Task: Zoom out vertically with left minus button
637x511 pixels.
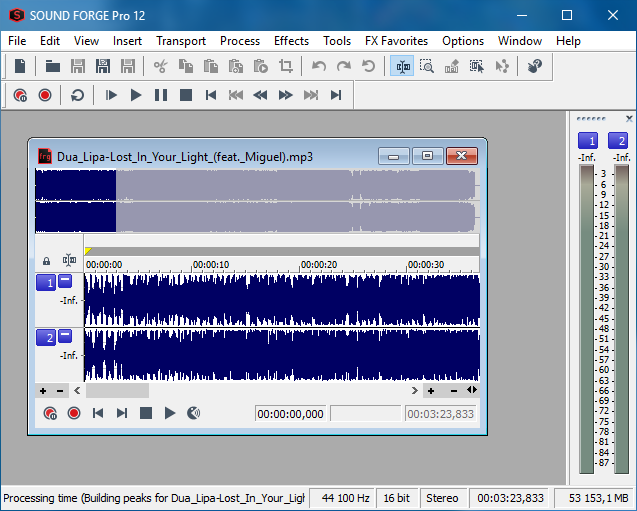Action: tap(60, 391)
